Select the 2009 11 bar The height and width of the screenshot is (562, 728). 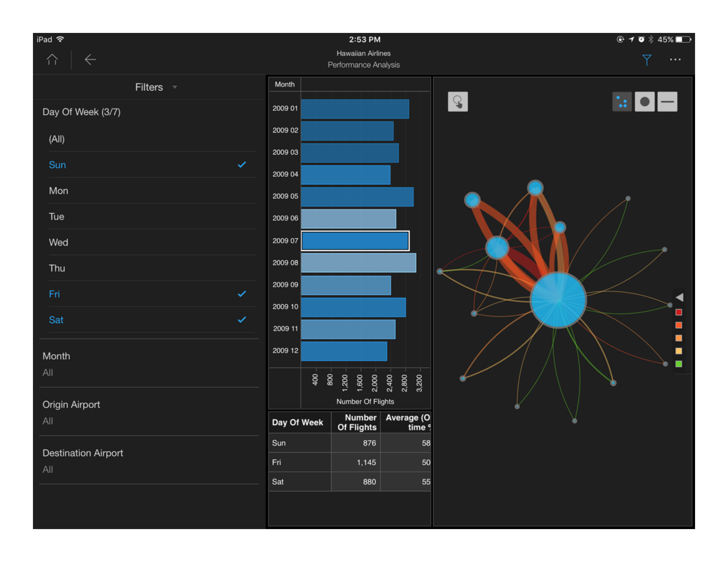[x=348, y=329]
